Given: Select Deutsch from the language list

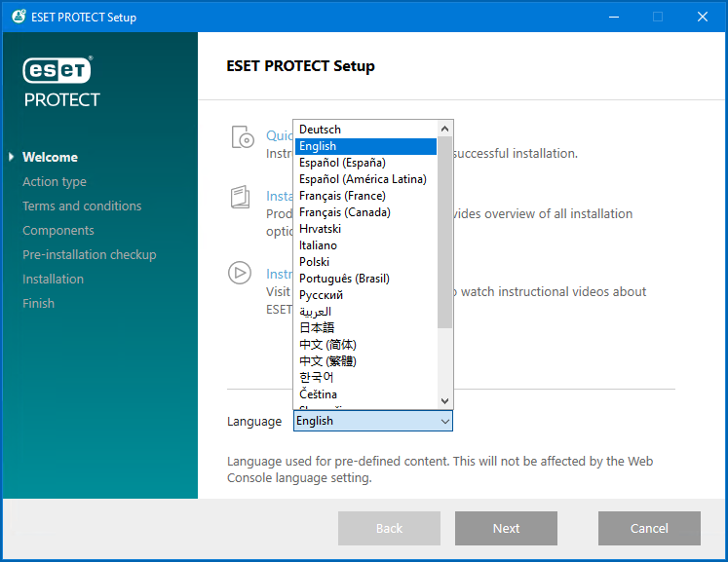Looking at the screenshot, I should point(320,130).
